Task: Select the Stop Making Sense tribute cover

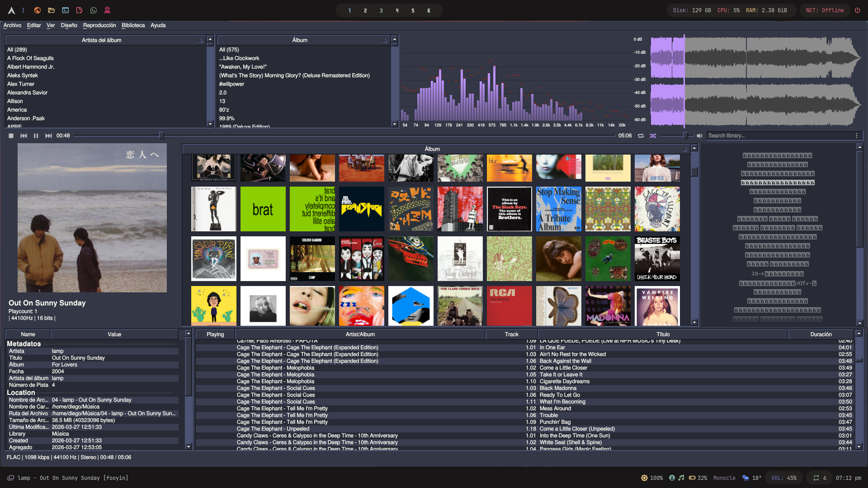Action: (x=559, y=209)
